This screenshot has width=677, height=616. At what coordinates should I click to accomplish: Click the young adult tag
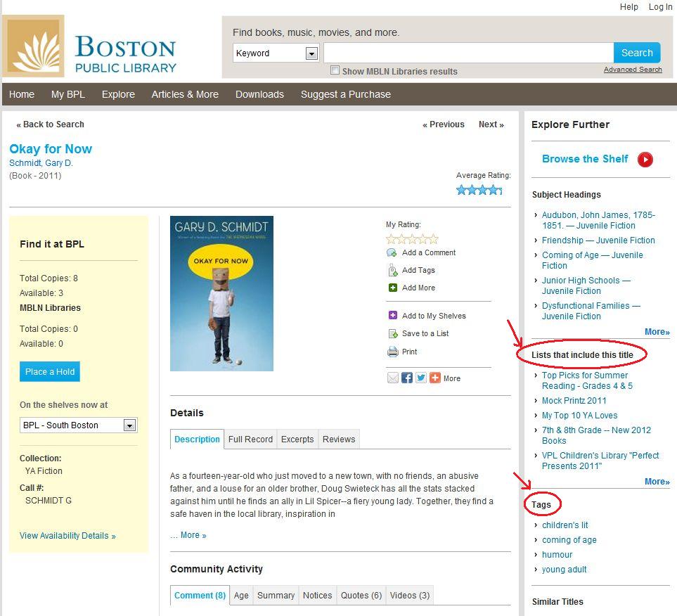click(564, 570)
